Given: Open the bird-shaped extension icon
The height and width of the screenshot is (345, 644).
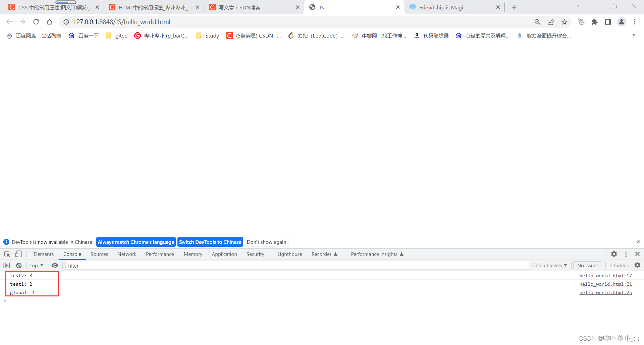Looking at the screenshot, I should (x=581, y=22).
